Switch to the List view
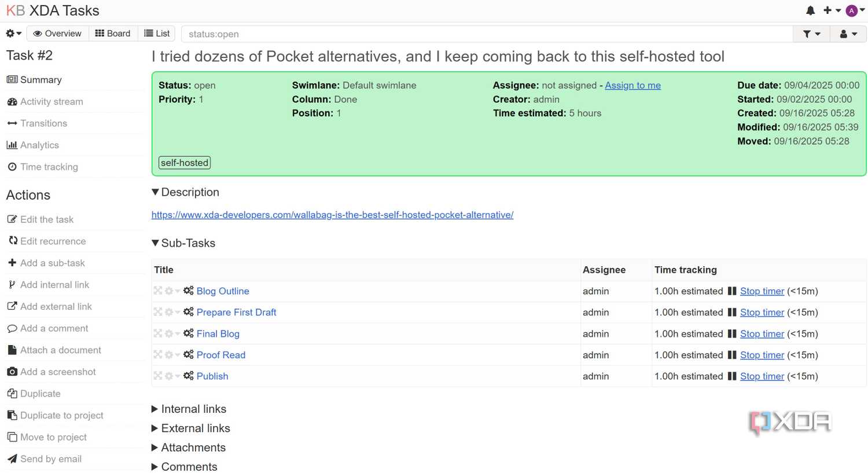868x473 pixels. click(x=157, y=34)
